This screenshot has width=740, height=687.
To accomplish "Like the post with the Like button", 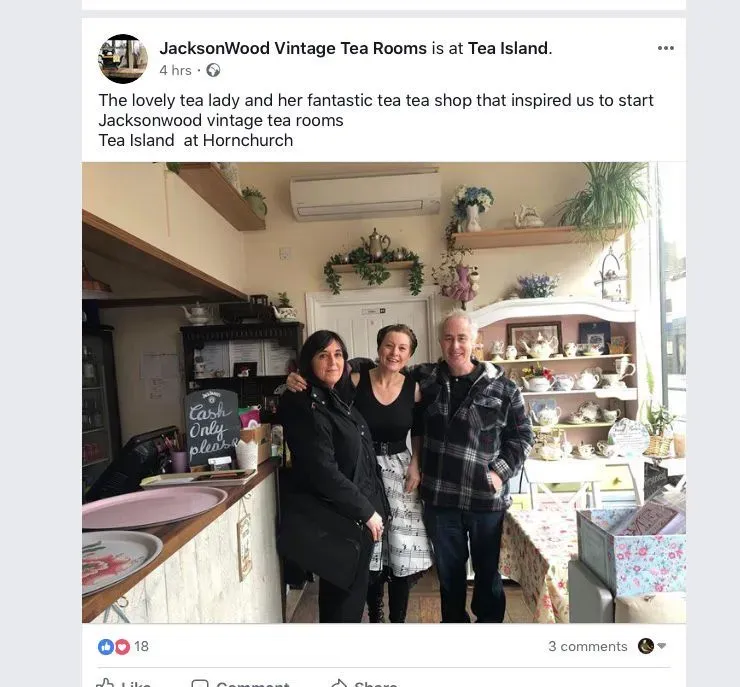I will pyautogui.click(x=124, y=683).
